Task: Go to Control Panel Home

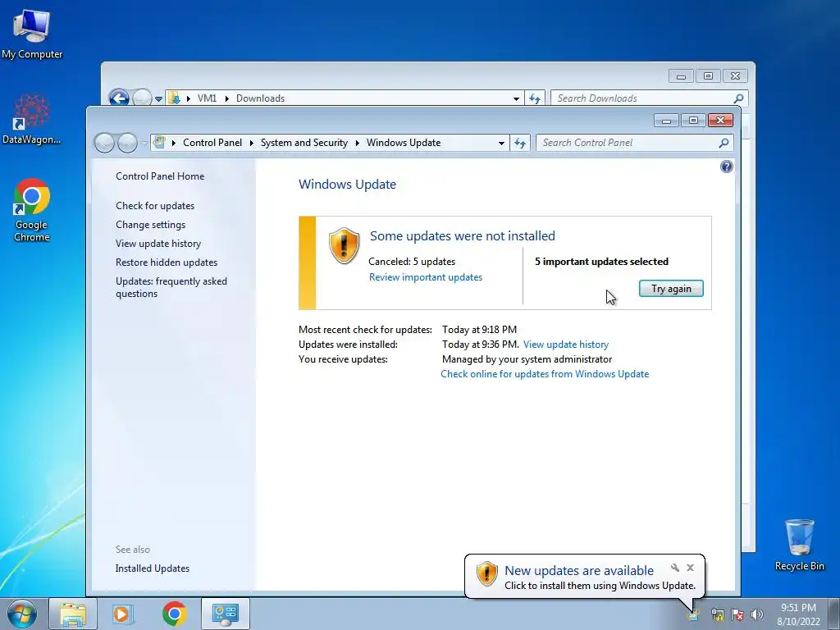Action: tap(160, 176)
